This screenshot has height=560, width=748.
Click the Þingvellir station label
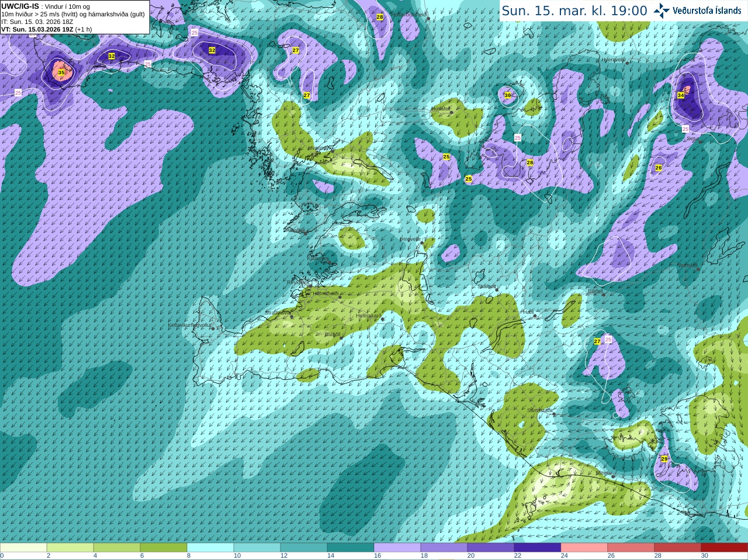(411, 239)
